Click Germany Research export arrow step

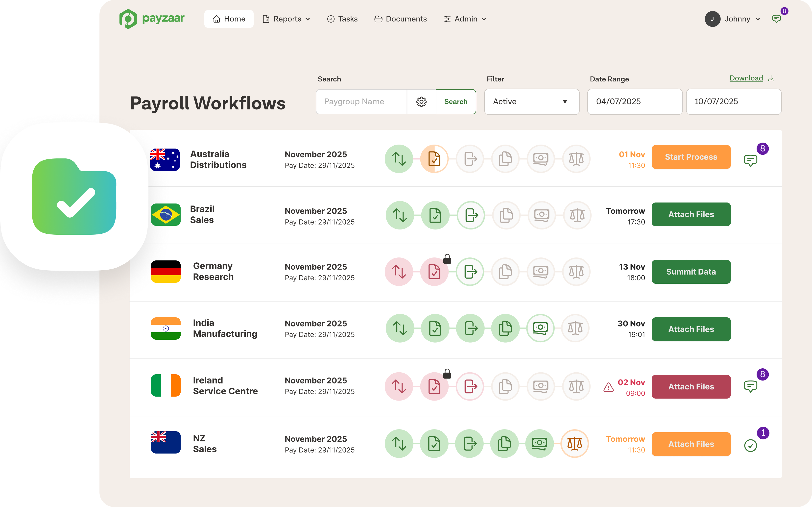470,272
